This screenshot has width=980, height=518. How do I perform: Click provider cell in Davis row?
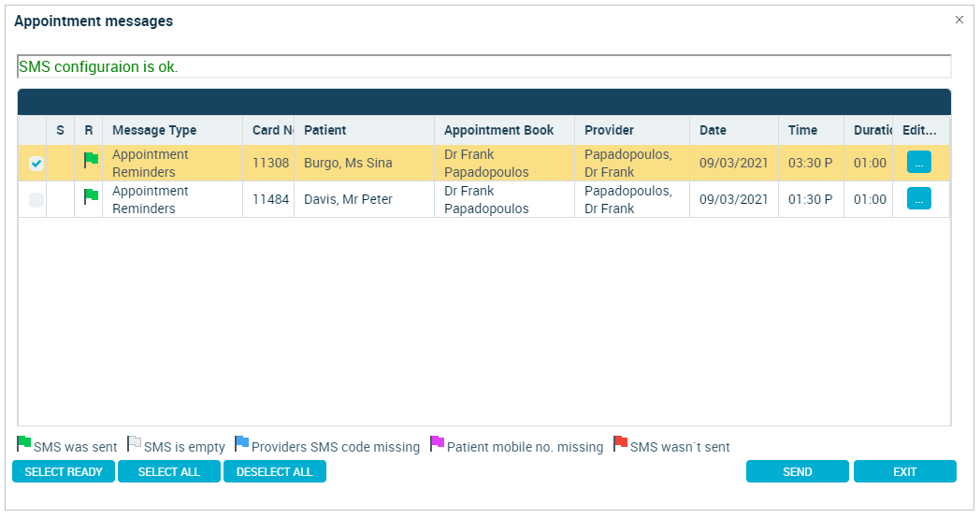pos(632,199)
